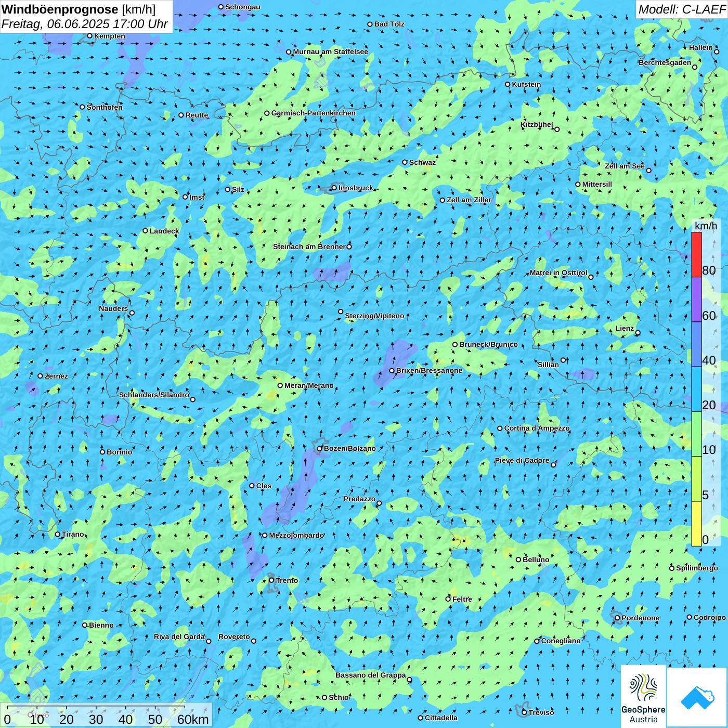Click the 'Cittadella' label
Screen dimensions: 728x728
(x=441, y=718)
